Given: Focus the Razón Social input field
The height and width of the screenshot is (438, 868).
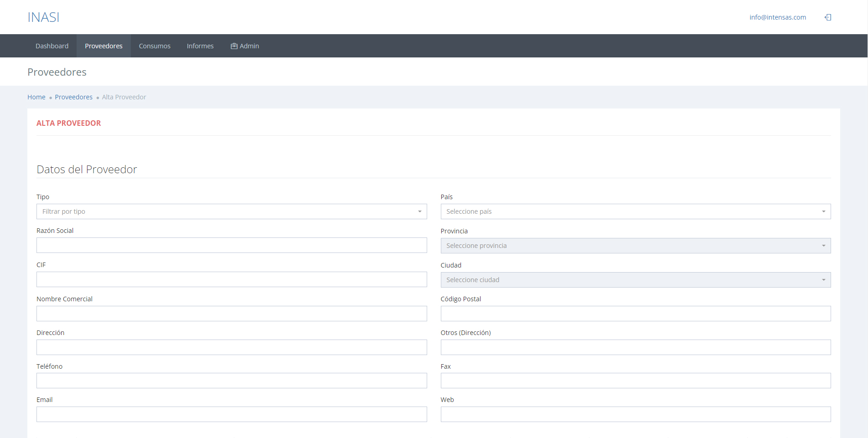Looking at the screenshot, I should 232,245.
